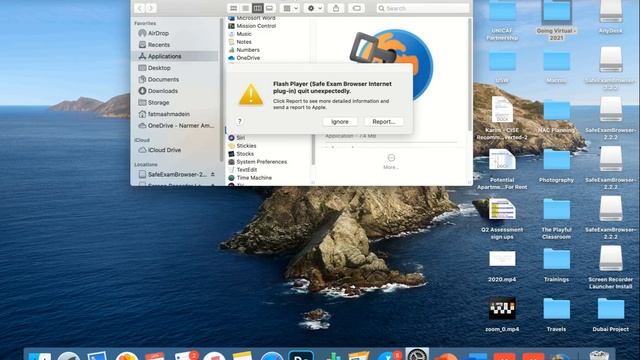640x360 pixels.
Task: Select the Trainings desktop folder
Action: pos(556,265)
